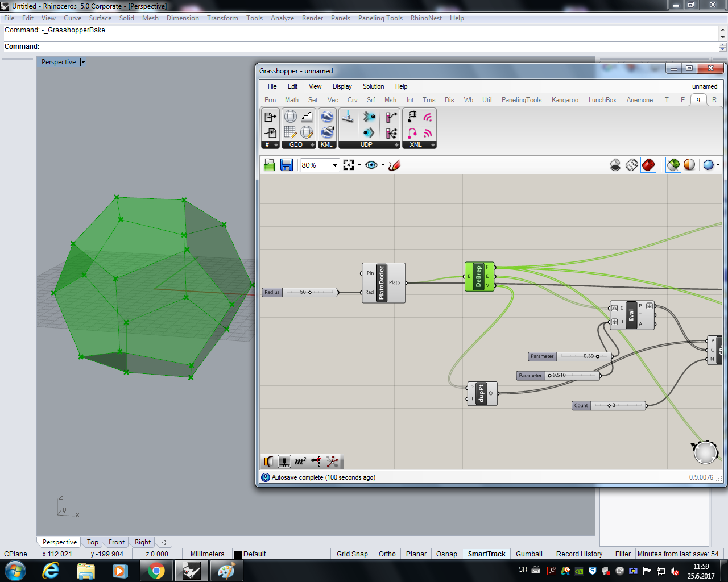Select the pink signal XML component icon
This screenshot has width=728, height=582.
pos(428,117)
